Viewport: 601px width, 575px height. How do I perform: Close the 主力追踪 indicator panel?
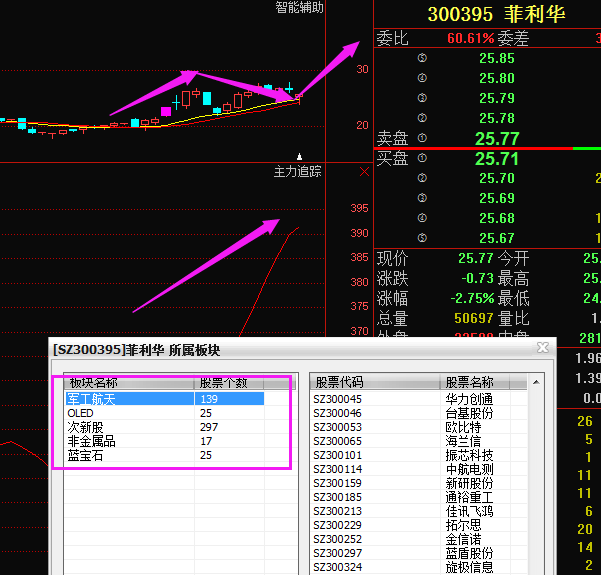(364, 172)
